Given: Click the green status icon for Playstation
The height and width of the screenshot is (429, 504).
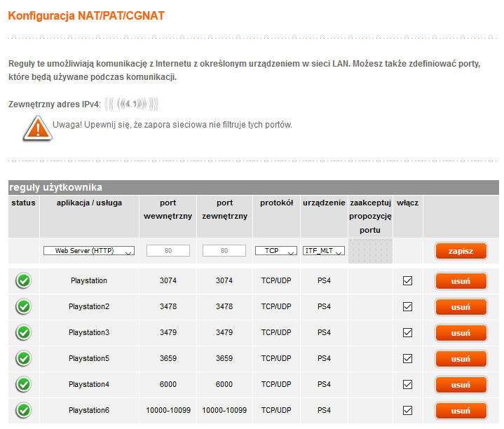Looking at the screenshot, I should click(23, 280).
